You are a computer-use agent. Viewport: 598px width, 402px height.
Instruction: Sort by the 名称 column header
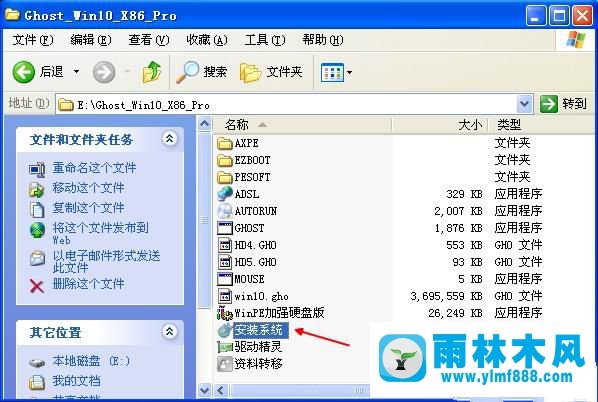[302, 125]
